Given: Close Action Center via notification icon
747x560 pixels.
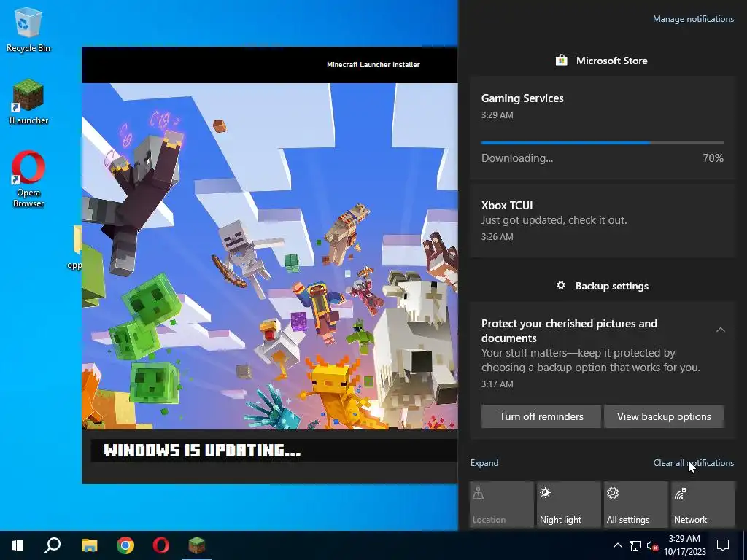Looking at the screenshot, I should click(x=723, y=545).
